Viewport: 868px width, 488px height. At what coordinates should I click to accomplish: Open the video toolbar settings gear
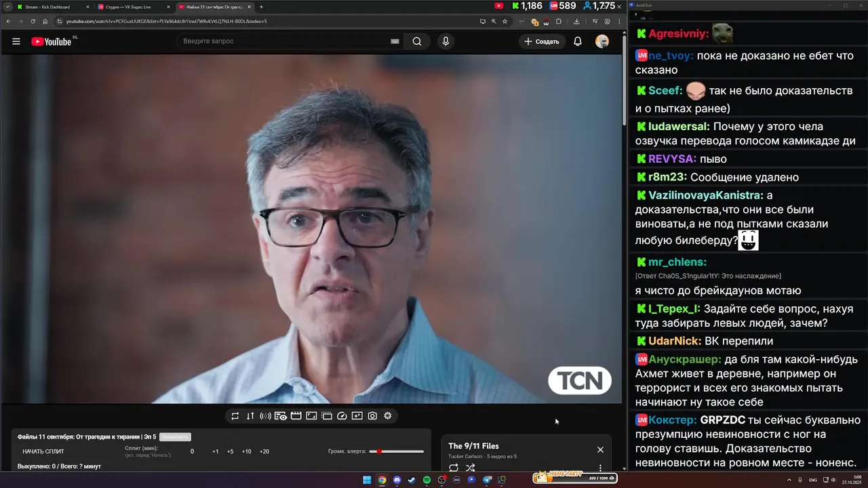point(388,416)
